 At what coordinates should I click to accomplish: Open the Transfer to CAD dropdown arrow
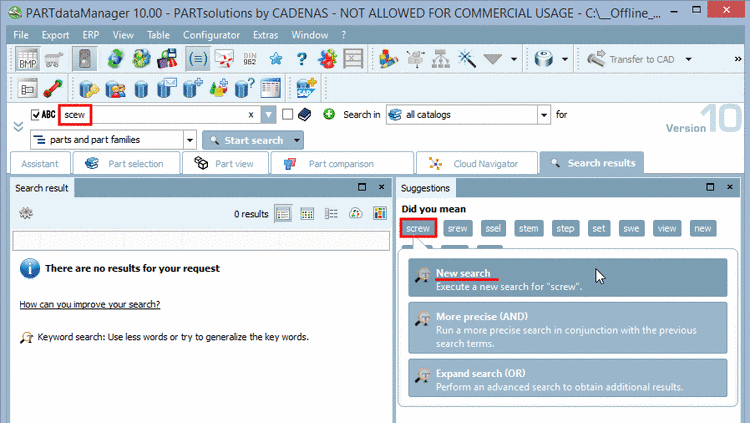pos(688,59)
